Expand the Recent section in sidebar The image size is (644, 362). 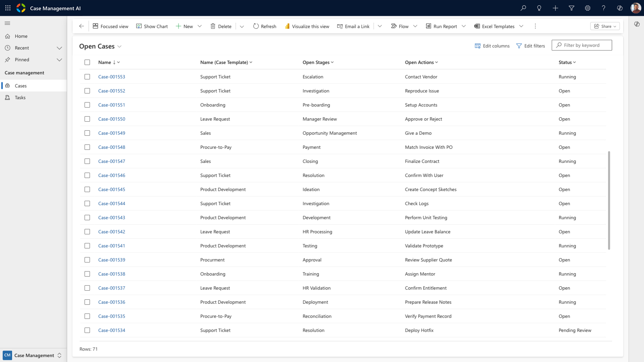(59, 48)
